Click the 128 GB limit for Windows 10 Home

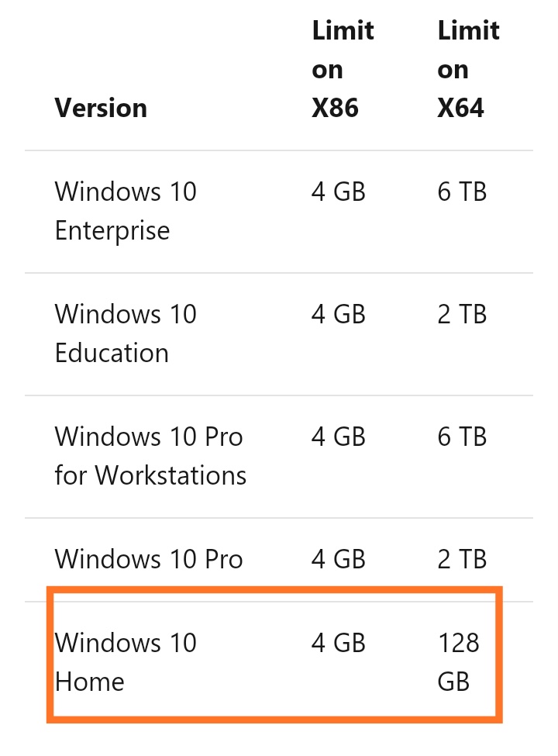coord(458,662)
